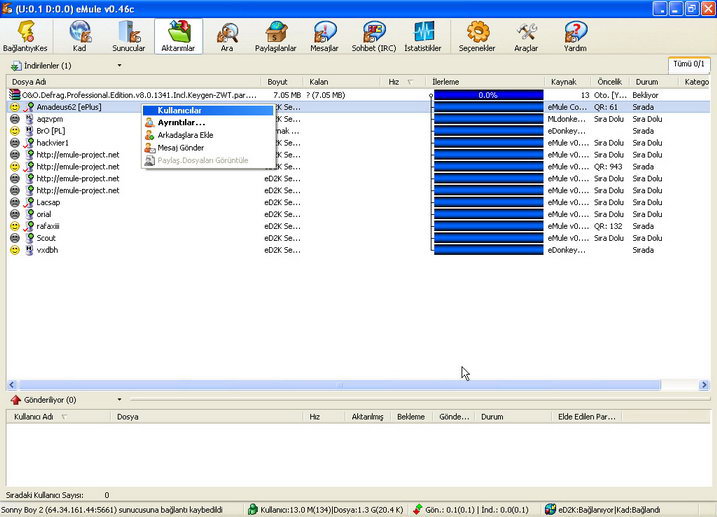
Task: Sort by Boyut column header
Action: (281, 82)
